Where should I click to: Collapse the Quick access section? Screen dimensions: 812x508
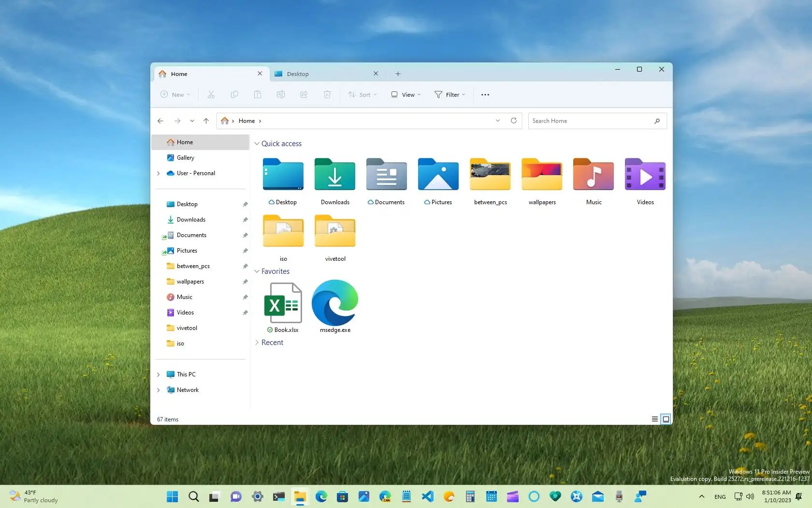click(257, 143)
